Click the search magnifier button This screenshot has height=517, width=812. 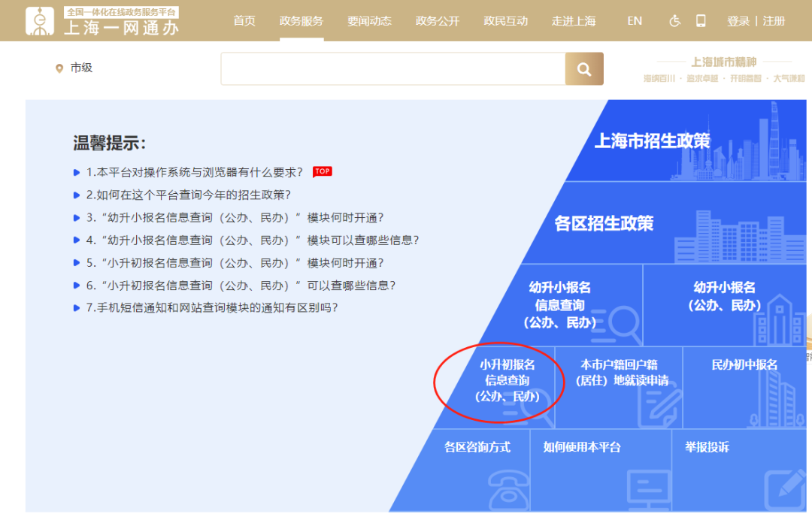tap(584, 69)
